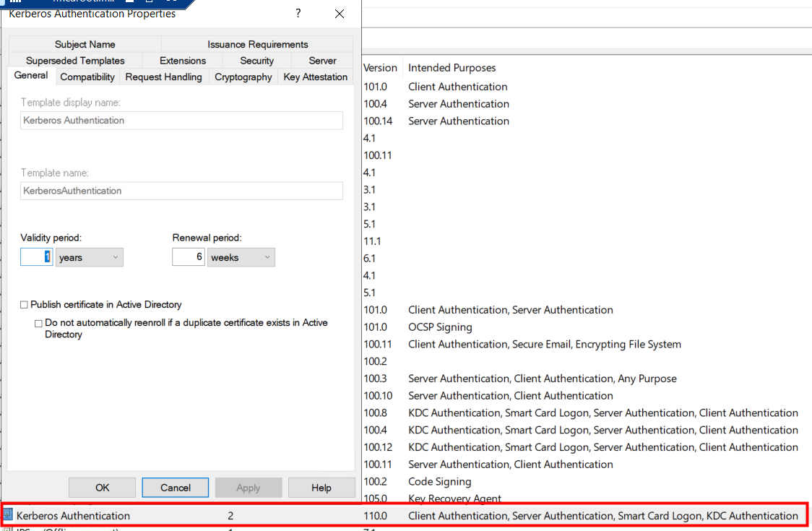Click the dialog help question mark
The height and width of the screenshot is (531, 812).
tap(298, 14)
